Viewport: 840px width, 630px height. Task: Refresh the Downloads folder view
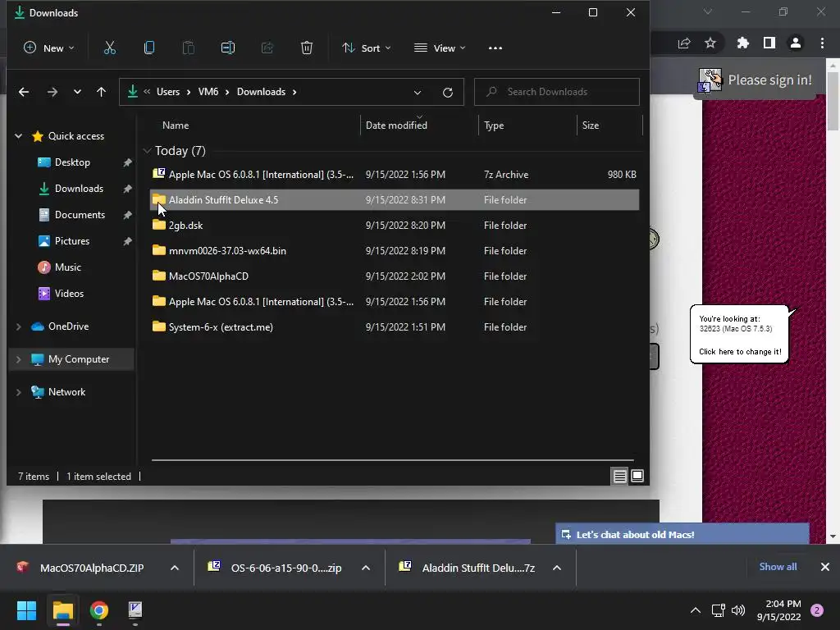(448, 92)
